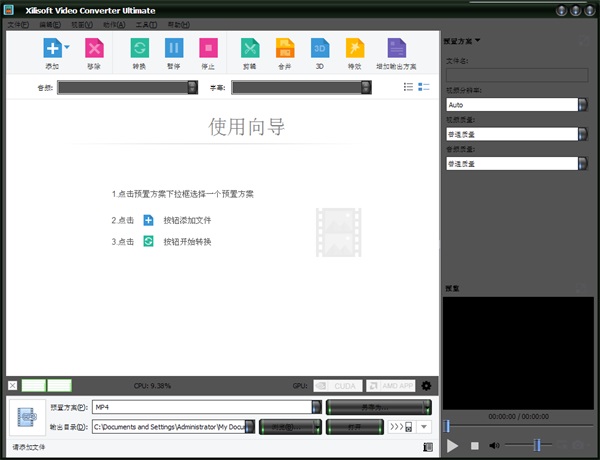Screen dimensions: 600x460
Task: Expand the preset profile panel header
Action: (x=462, y=41)
